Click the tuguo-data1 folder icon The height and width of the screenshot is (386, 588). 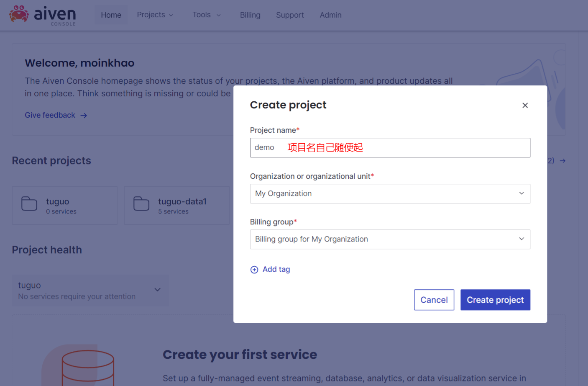click(141, 204)
